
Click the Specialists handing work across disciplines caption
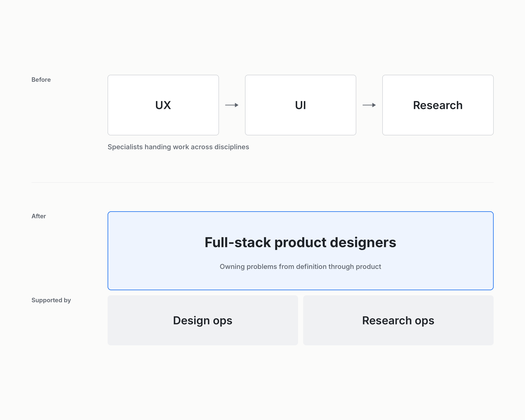click(178, 147)
